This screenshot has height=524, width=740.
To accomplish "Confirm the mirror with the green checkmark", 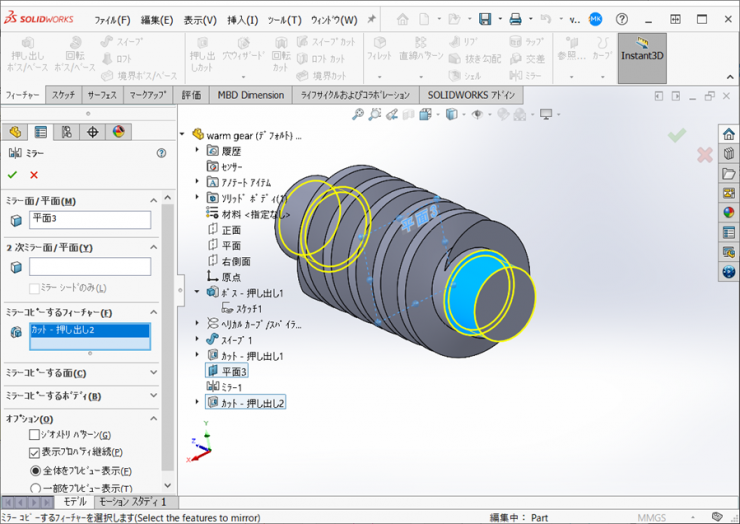I will point(12,175).
